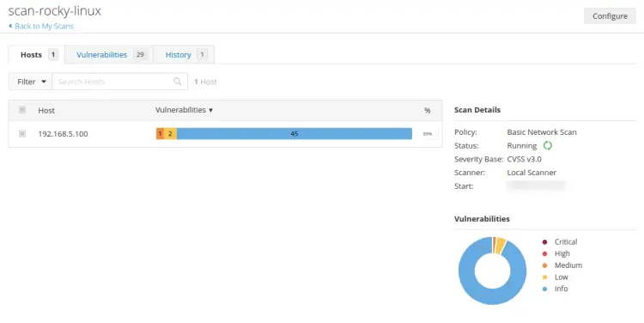Toggle the select-all hosts checkbox in header
Viewport: 644px width, 323px height.
(x=22, y=110)
